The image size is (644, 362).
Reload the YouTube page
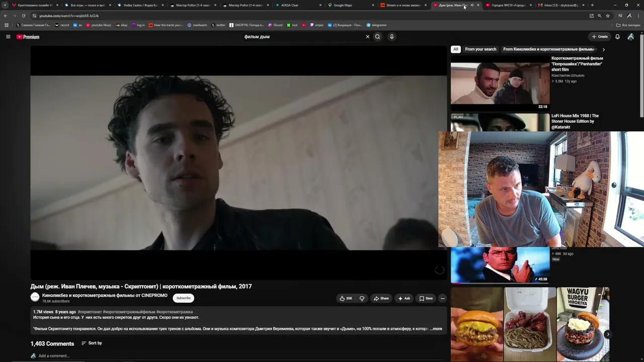[23, 16]
